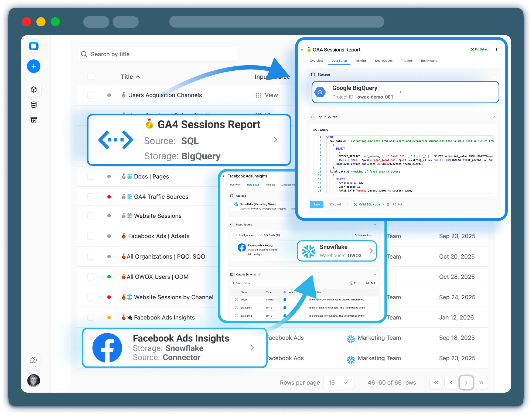Toggle the select-all checkbox in header row

tap(91, 77)
